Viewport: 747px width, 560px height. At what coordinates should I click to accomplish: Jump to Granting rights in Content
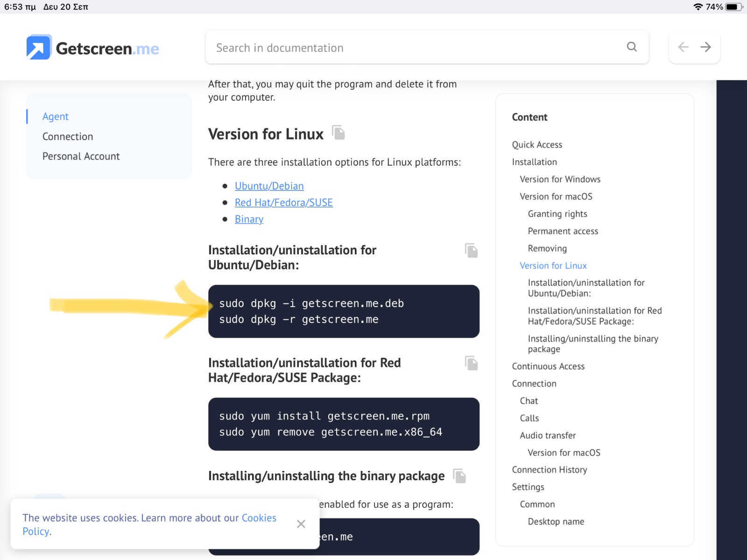[x=557, y=214]
